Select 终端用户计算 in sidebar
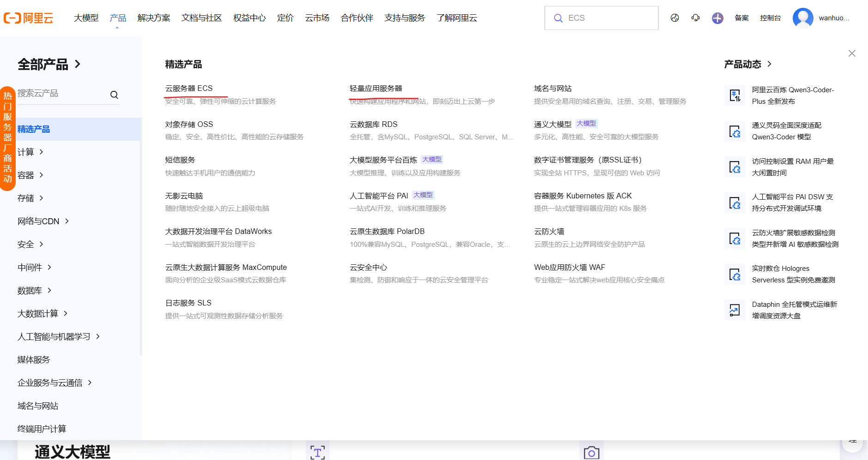This screenshot has height=460, width=868. coord(42,429)
